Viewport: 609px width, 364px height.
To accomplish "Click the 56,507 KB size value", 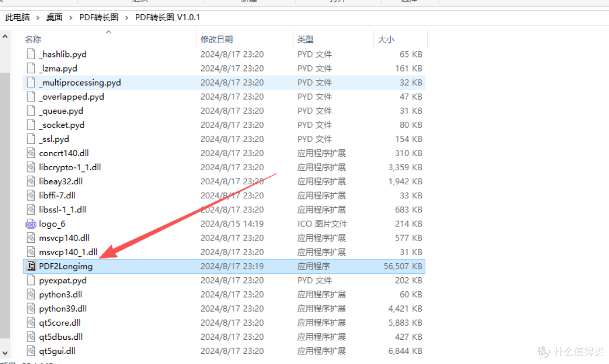I will tap(403, 266).
